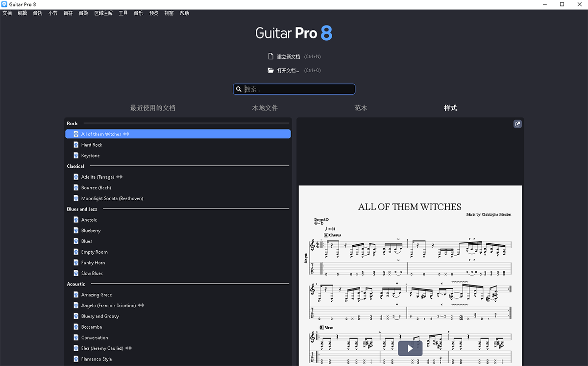Image resolution: width=588 pixels, height=366 pixels.
Task: Click file icon next to Flamenco Style
Action: (76, 359)
